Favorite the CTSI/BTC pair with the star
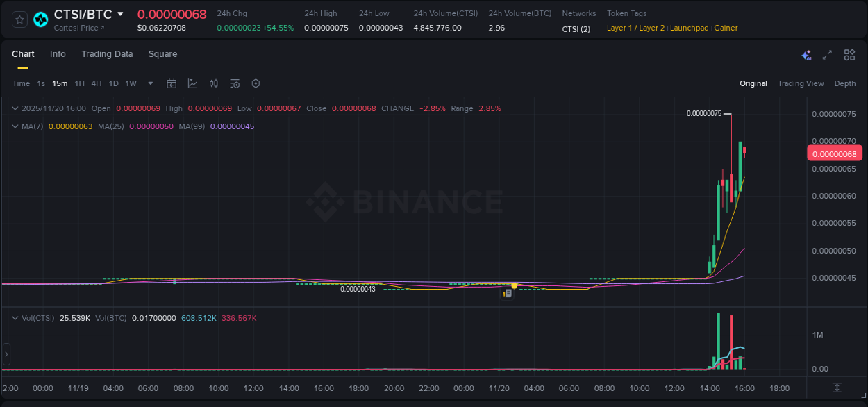Viewport: 868px width, 407px height. point(19,19)
